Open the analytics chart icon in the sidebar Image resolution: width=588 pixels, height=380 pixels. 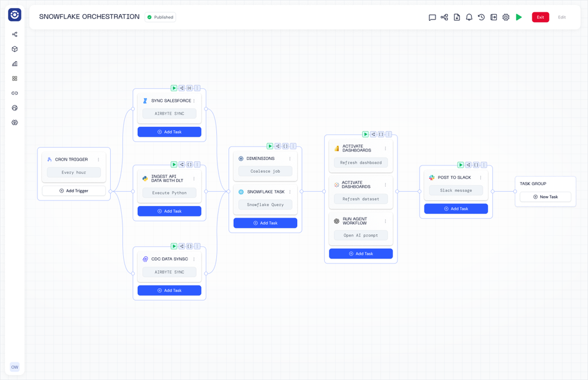click(14, 64)
